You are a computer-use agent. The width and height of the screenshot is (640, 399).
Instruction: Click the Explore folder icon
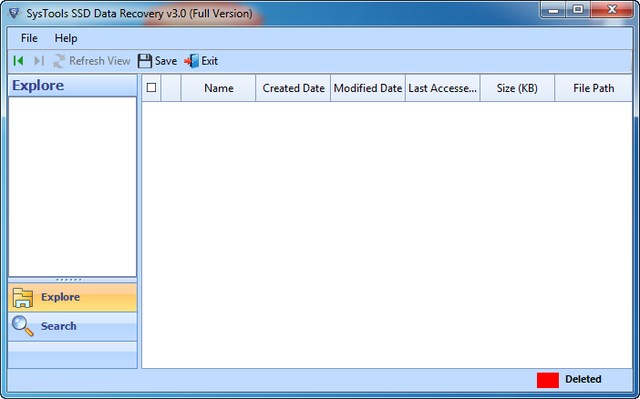tap(22, 297)
